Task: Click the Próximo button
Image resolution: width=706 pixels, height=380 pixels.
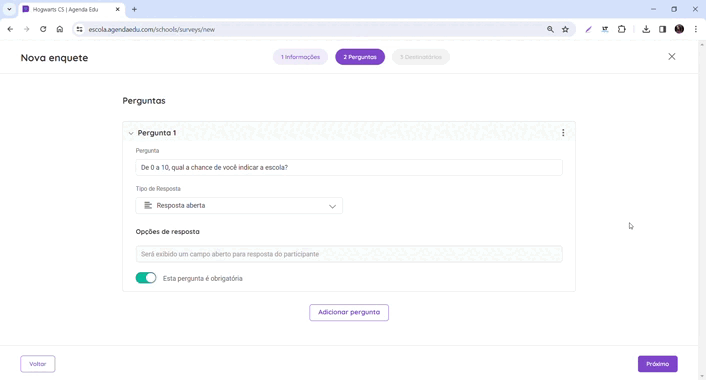Action: 657,364
